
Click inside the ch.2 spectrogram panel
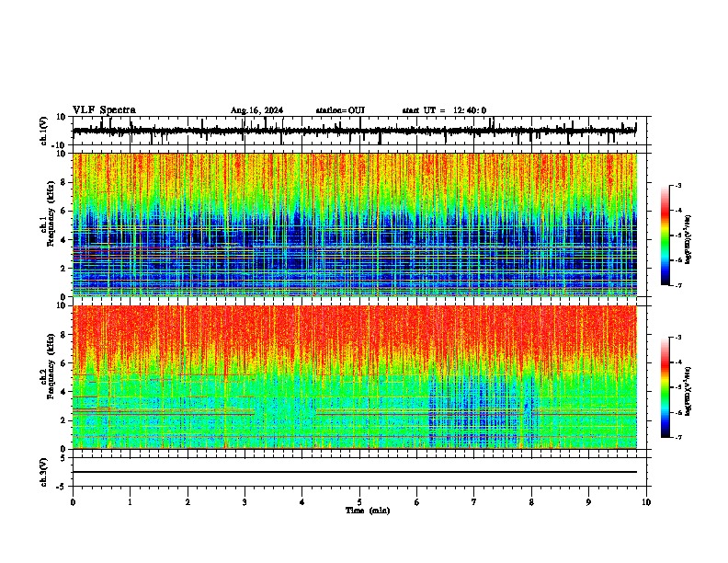point(355,377)
